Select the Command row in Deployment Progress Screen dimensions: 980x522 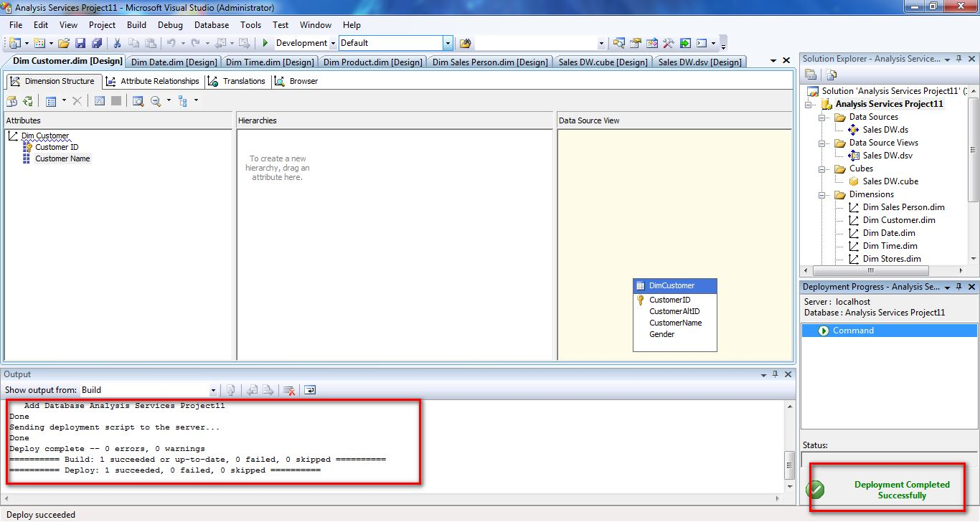coord(889,331)
